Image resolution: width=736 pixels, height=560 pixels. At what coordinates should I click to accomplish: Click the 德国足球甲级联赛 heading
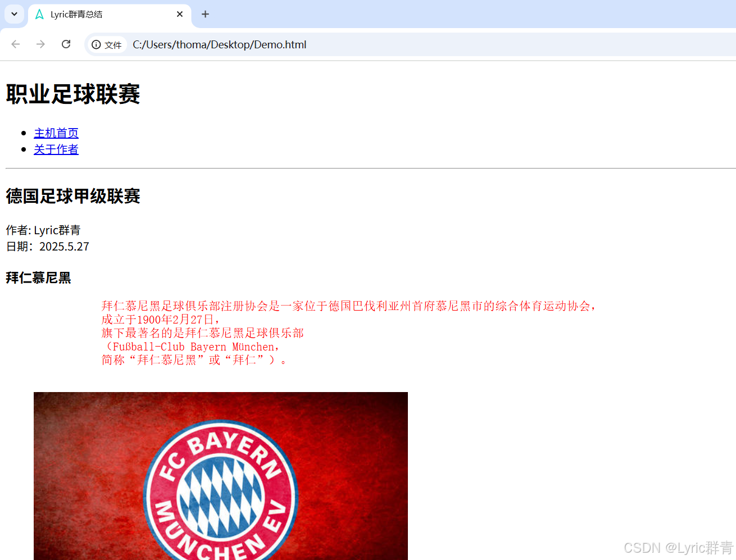click(73, 196)
